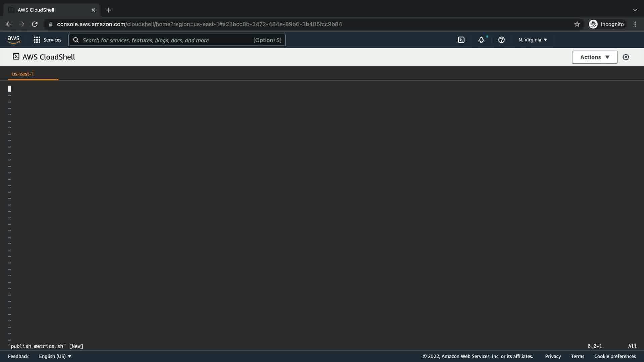
Task: Click the CloudShell icon in top navigation
Action: pos(461,40)
